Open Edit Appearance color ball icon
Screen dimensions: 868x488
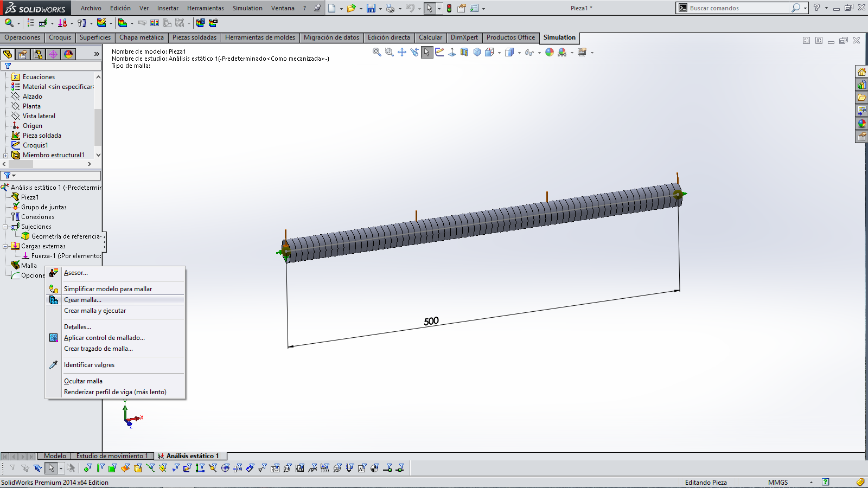(550, 52)
